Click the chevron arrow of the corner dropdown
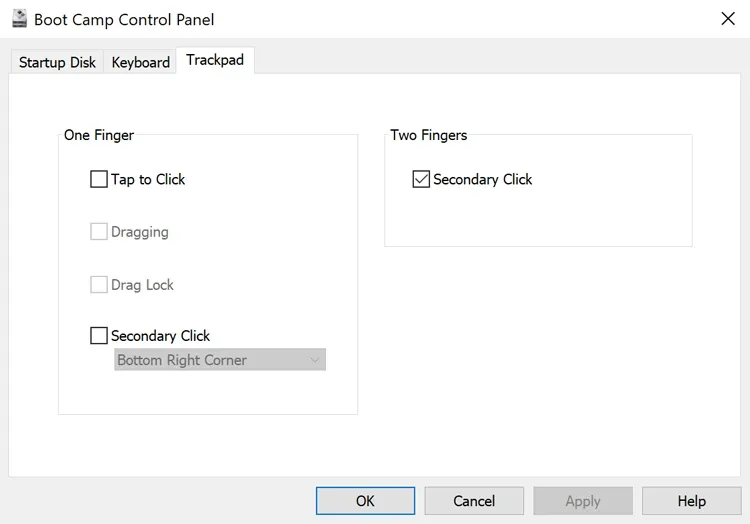Image resolution: width=750 pixels, height=524 pixels. pos(315,360)
